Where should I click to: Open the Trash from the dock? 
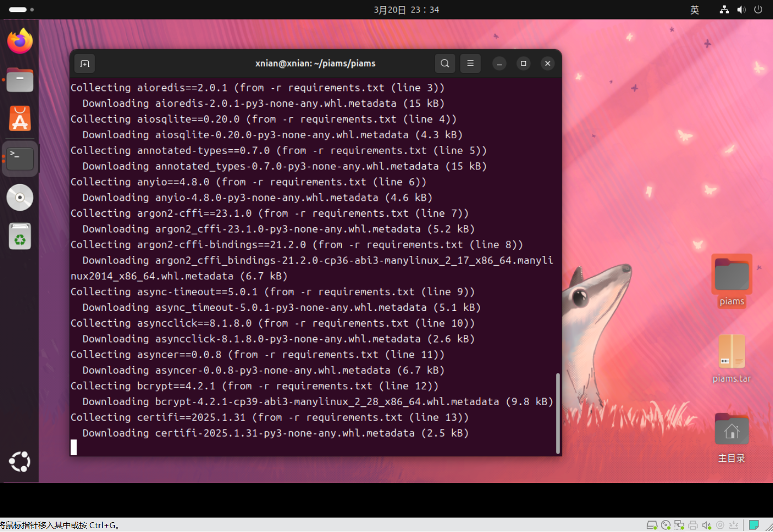coord(20,237)
